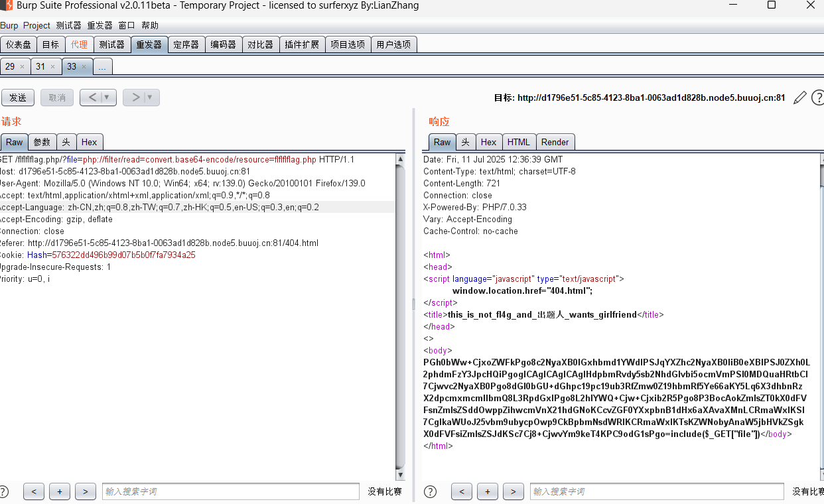
Task: Select repeater tab 33
Action: (72, 67)
